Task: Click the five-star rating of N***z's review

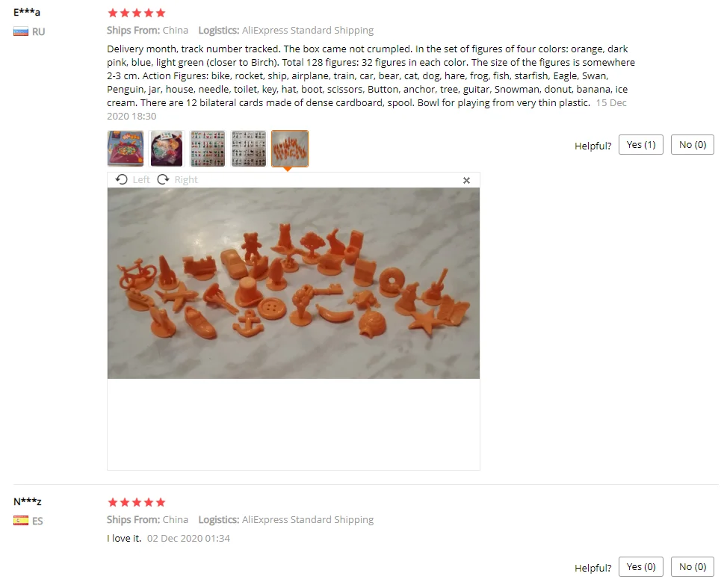Action: [136, 502]
